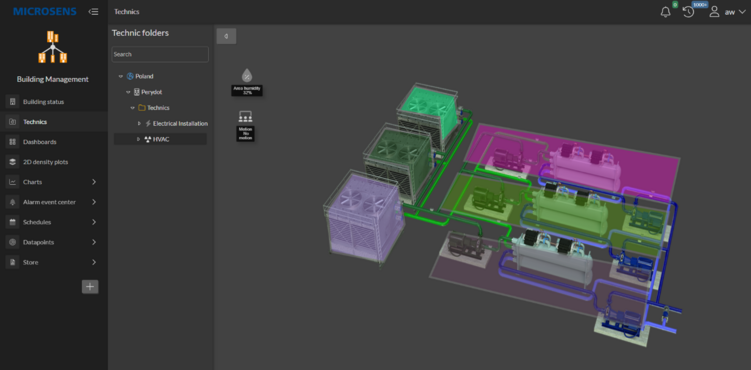Image resolution: width=751 pixels, height=370 pixels.
Task: Click the Search field in Technic folders
Action: point(160,54)
